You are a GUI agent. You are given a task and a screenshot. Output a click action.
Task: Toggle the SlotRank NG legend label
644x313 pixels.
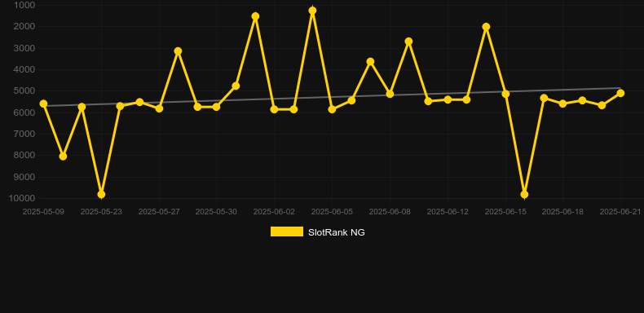[x=337, y=232]
